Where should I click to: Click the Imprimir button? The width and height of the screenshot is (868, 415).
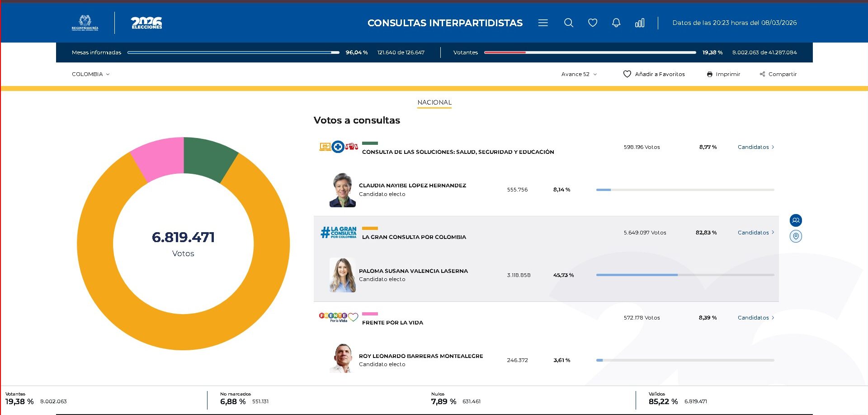(x=723, y=74)
